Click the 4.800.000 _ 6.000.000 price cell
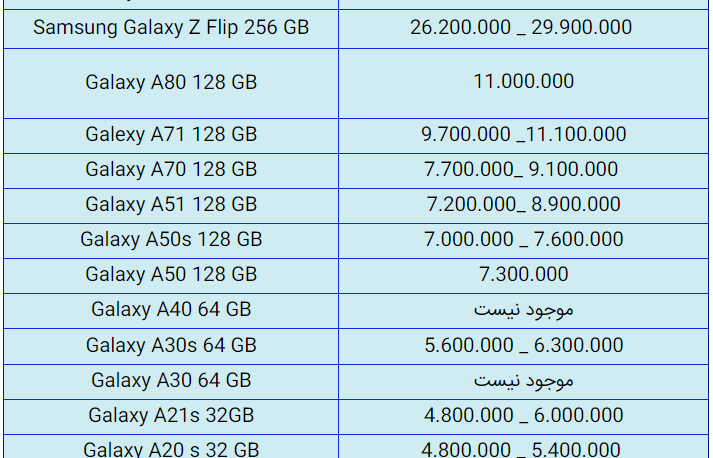713x458 pixels. [523, 417]
